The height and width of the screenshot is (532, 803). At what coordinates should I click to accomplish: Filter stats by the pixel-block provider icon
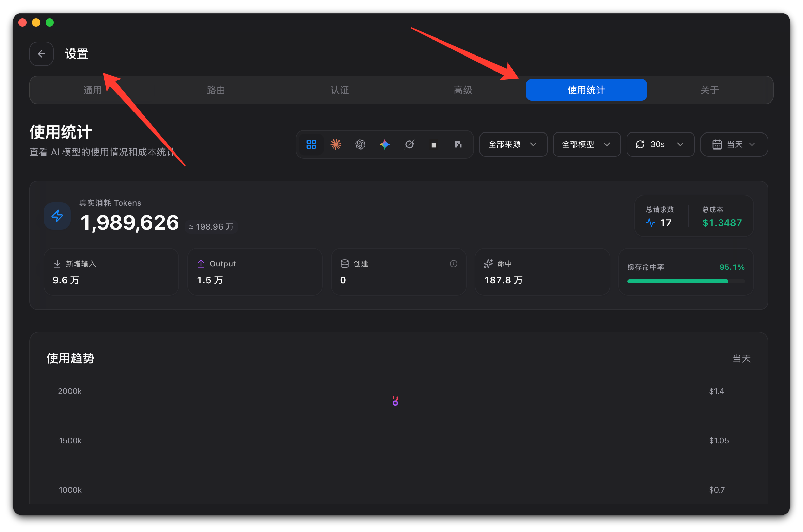tap(458, 144)
